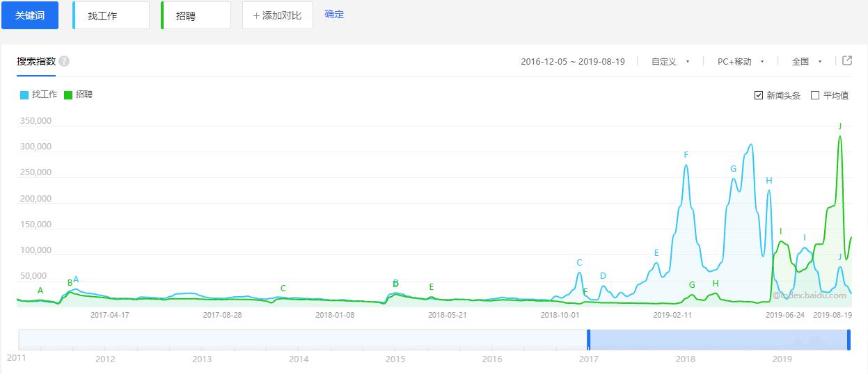Screen dimensions: 868x374
Task: Click the blue 找工作 legend square
Action: pyautogui.click(x=24, y=95)
